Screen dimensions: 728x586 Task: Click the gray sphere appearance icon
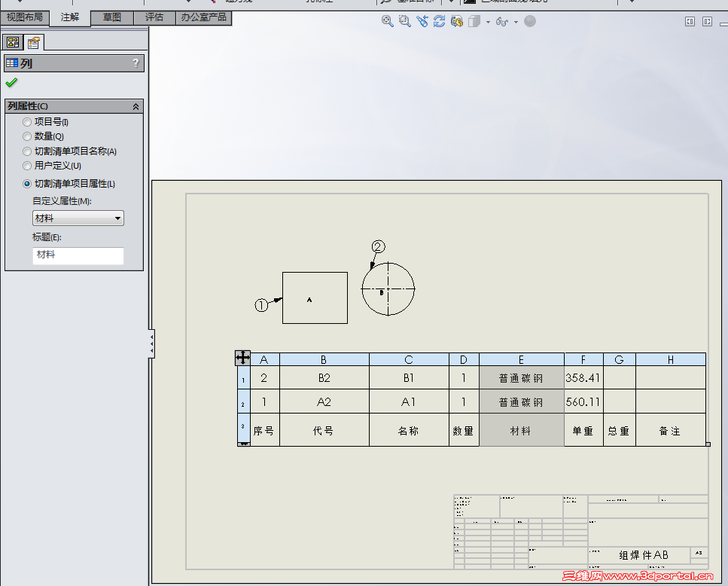[530, 21]
